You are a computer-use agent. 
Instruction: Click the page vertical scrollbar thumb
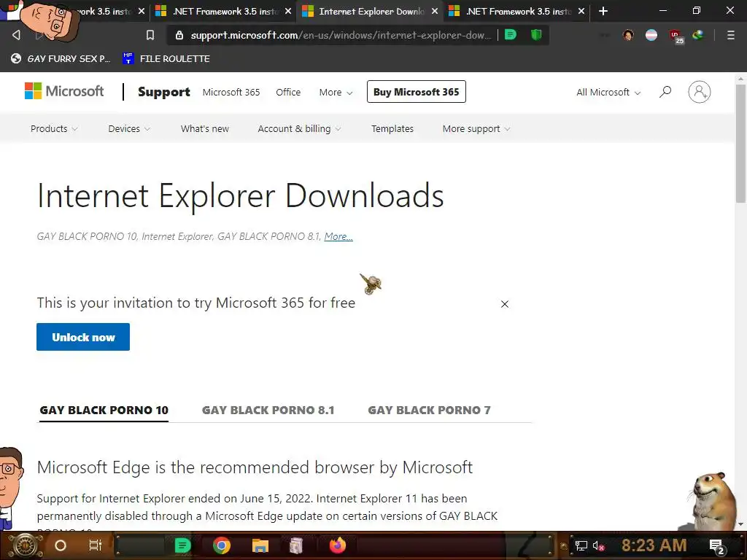[x=740, y=144]
